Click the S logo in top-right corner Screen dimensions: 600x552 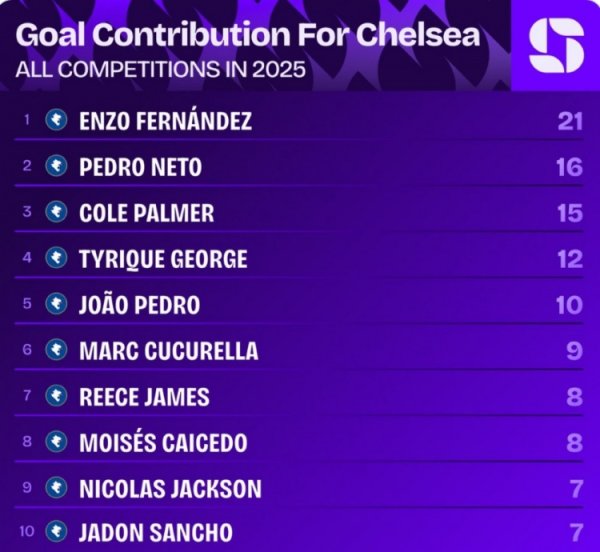(x=556, y=46)
